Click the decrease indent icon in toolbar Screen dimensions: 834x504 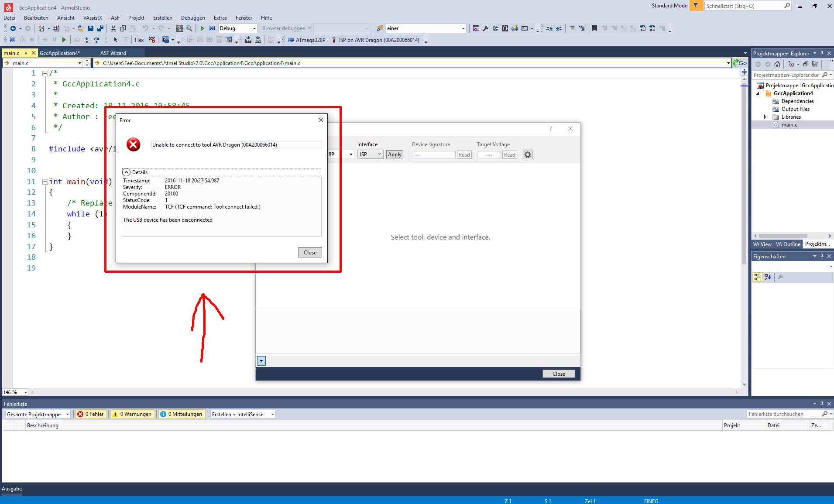549,28
